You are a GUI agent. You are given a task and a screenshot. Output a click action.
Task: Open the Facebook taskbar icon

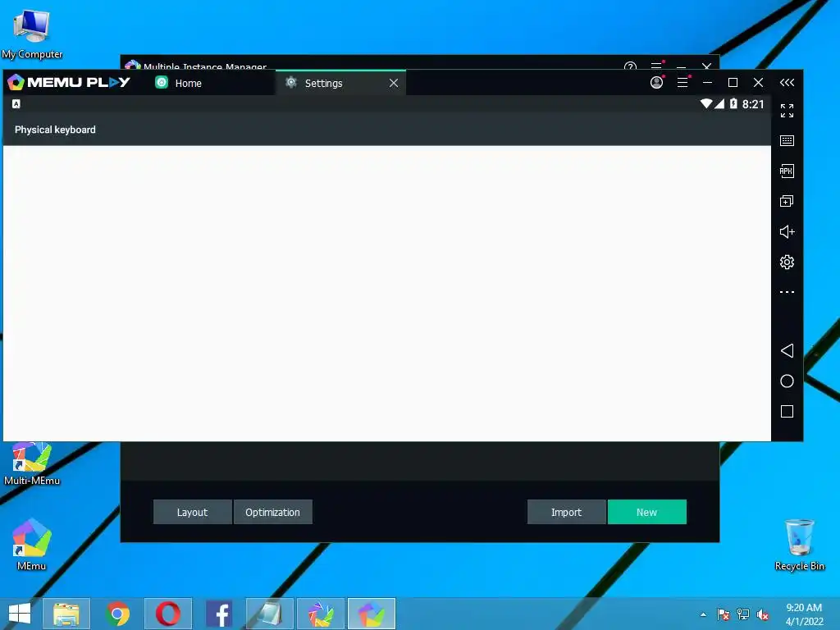point(219,614)
